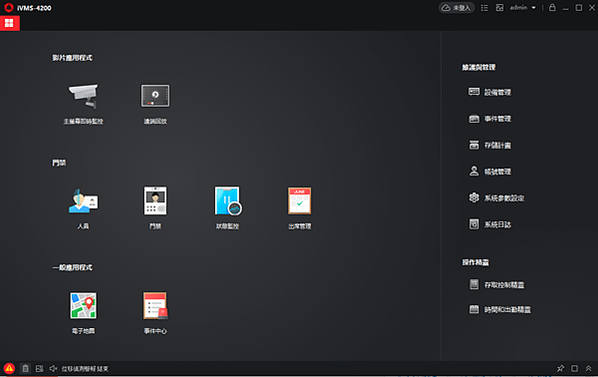
Task: Open the E-map module
Action: [83, 306]
